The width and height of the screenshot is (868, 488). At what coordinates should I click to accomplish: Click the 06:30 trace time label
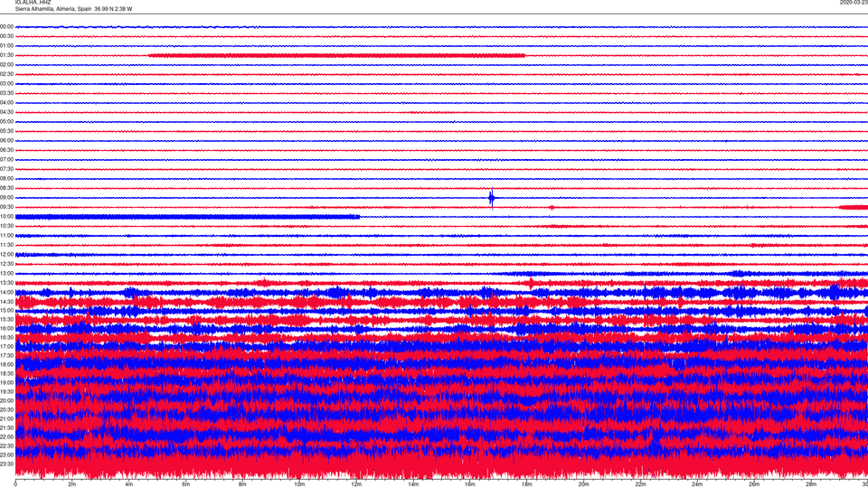[6, 150]
